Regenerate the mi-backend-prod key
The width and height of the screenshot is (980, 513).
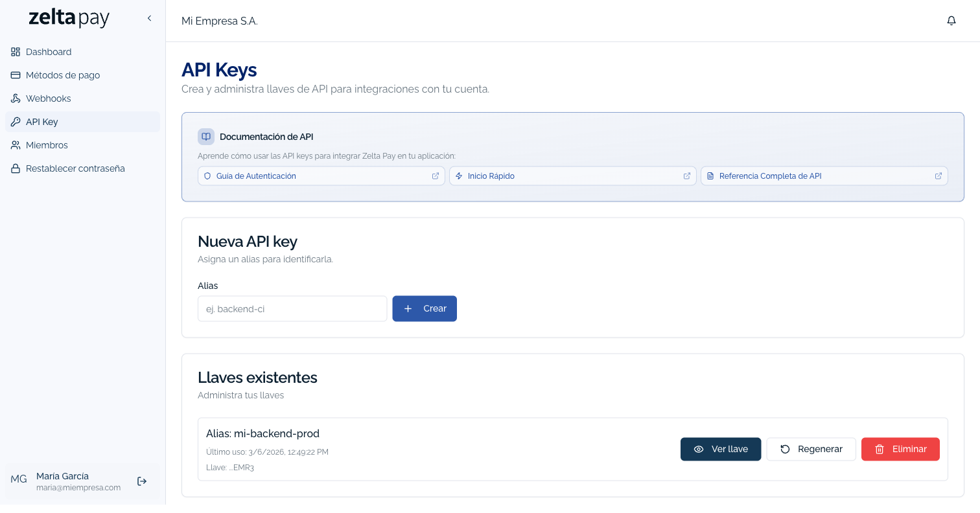[811, 449]
